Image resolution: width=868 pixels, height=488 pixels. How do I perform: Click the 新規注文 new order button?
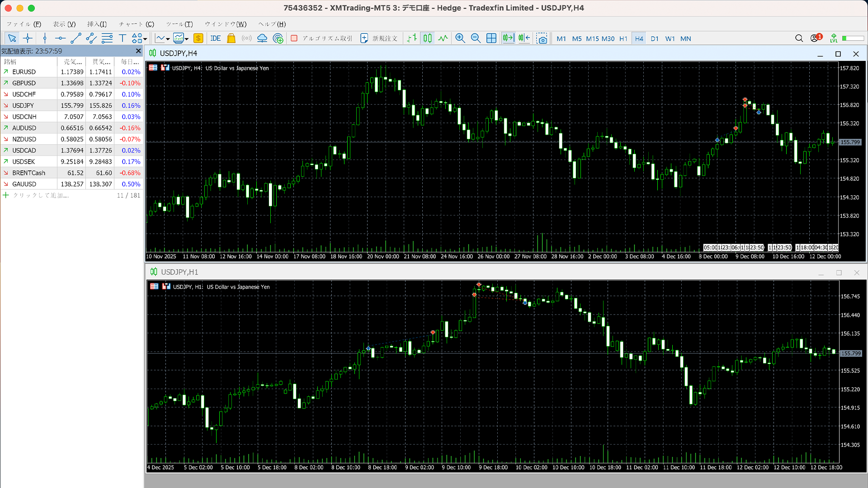point(379,38)
